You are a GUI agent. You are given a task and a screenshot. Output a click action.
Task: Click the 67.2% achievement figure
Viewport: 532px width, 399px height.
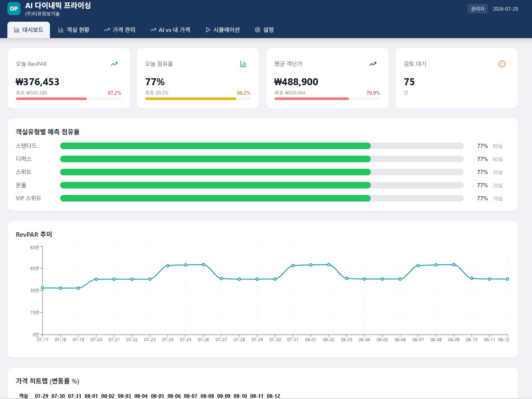pos(115,93)
